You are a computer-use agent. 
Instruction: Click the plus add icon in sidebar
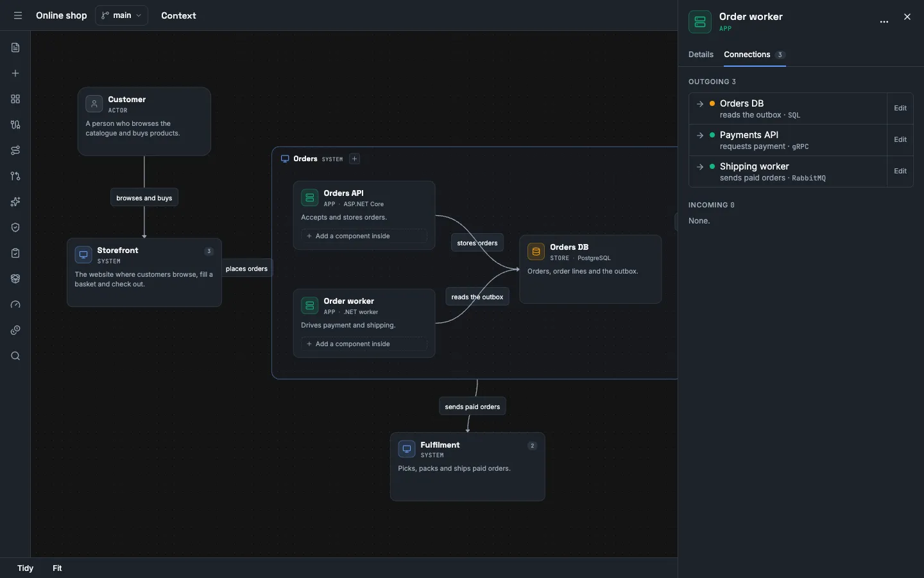[15, 73]
